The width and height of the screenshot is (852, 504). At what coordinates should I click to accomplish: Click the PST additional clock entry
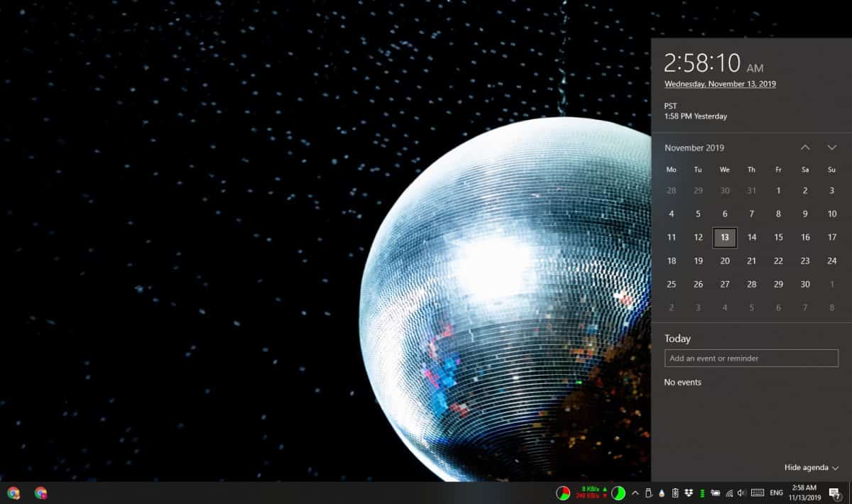click(x=696, y=111)
